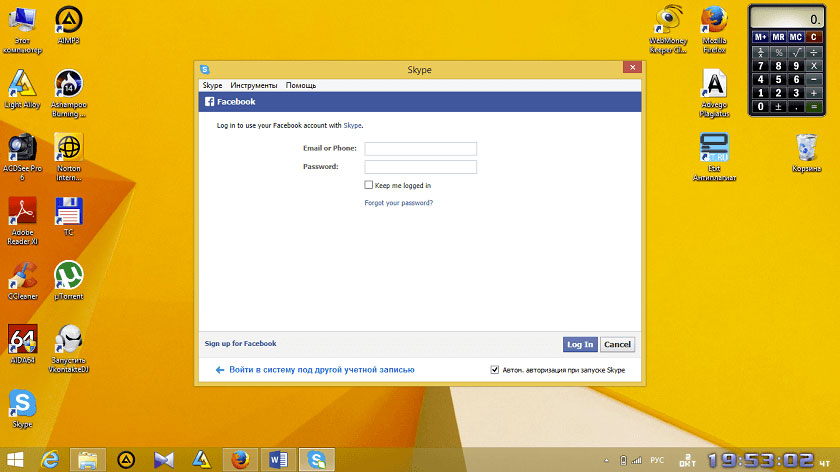Select the VkontakteDJ launcher desktop icon
The height and width of the screenshot is (472, 840).
[x=69, y=348]
